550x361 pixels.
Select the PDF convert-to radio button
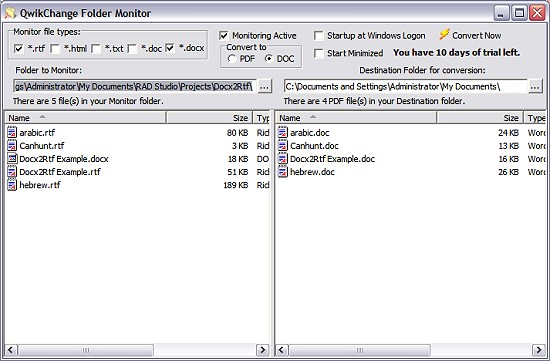[x=232, y=59]
